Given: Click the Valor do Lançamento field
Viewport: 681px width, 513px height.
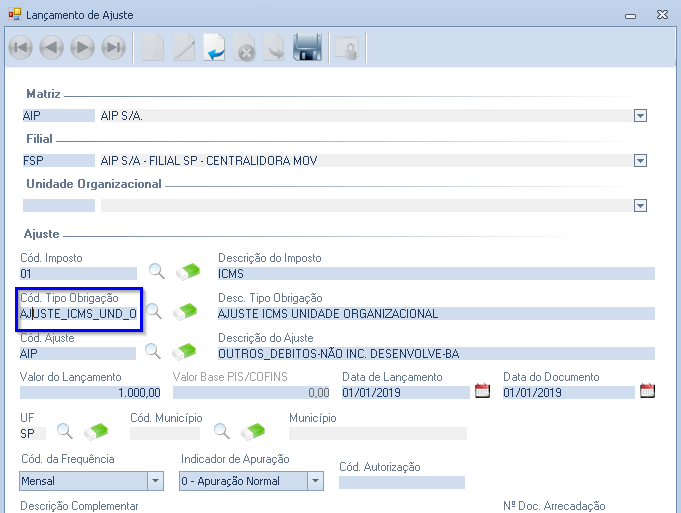Looking at the screenshot, I should 90,392.
